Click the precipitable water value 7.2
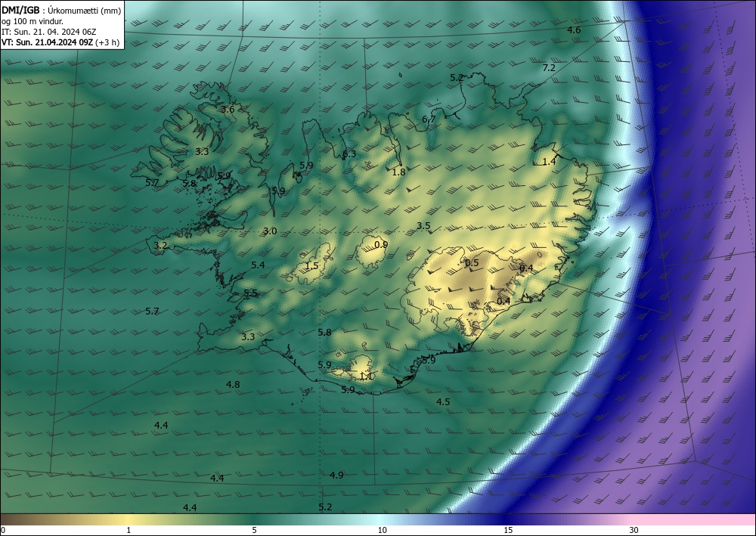Viewport: 756px width, 536px height. point(549,68)
